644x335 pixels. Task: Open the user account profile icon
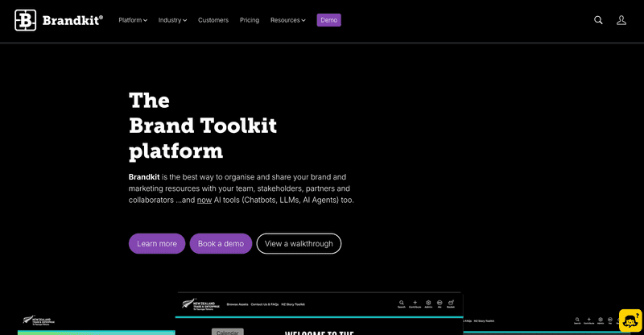click(621, 20)
